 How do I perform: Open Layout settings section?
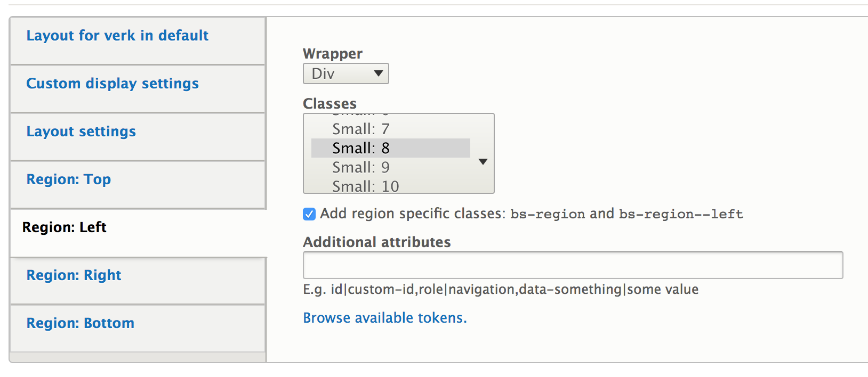81,132
